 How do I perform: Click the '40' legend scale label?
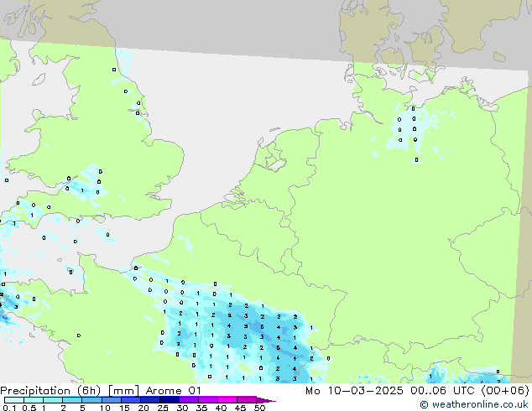[221, 408]
